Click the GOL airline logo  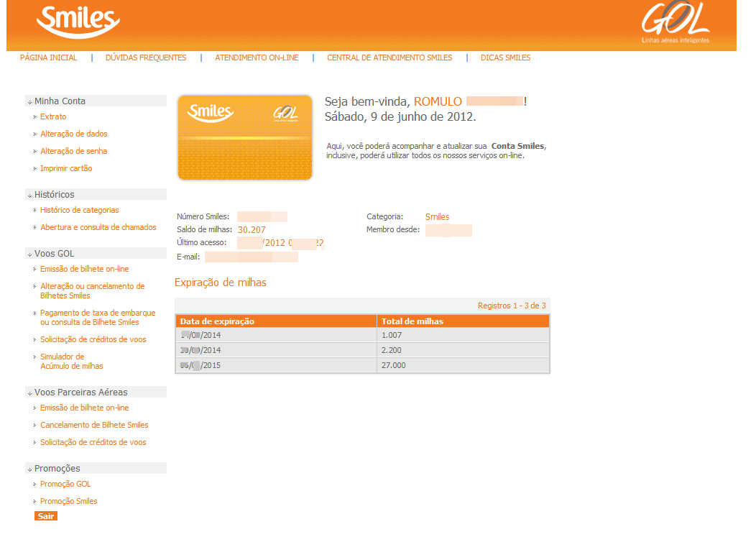pos(675,22)
